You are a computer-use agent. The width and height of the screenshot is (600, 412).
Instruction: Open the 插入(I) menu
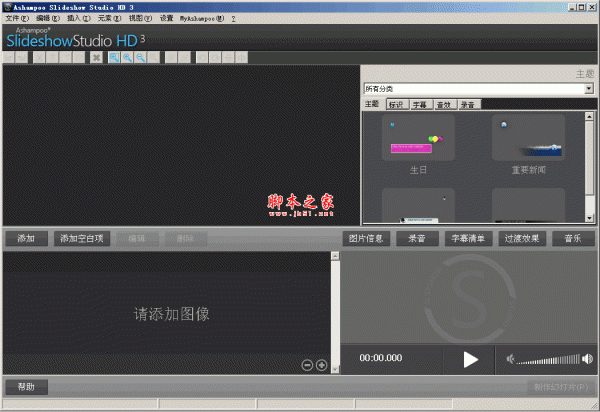pos(79,18)
